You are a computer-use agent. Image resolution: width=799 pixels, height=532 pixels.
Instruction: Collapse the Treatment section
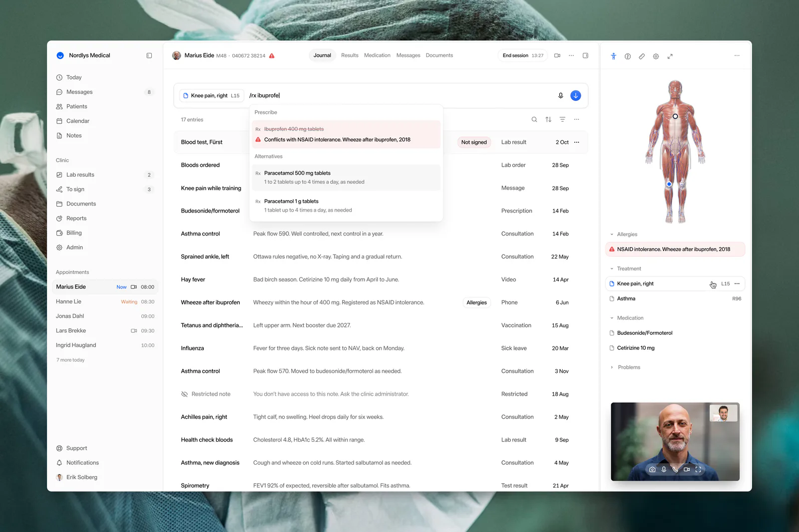(612, 268)
